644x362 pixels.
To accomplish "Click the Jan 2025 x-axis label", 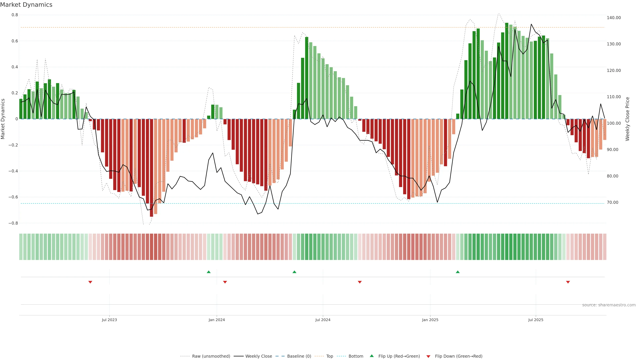I will click(430, 320).
